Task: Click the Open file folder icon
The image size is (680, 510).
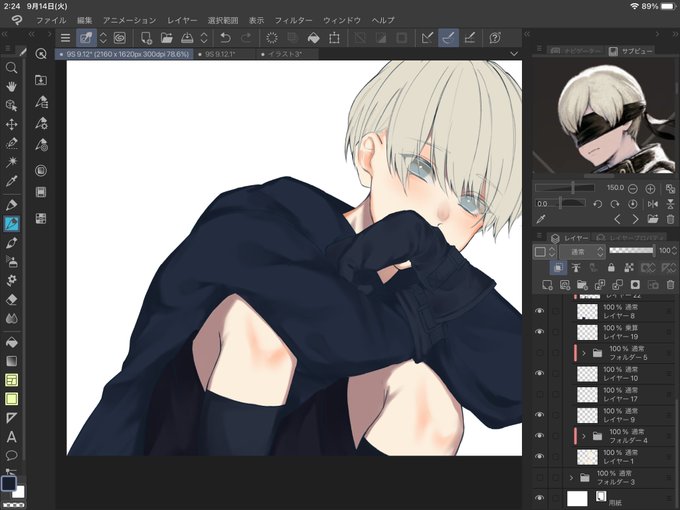Action: (167, 38)
